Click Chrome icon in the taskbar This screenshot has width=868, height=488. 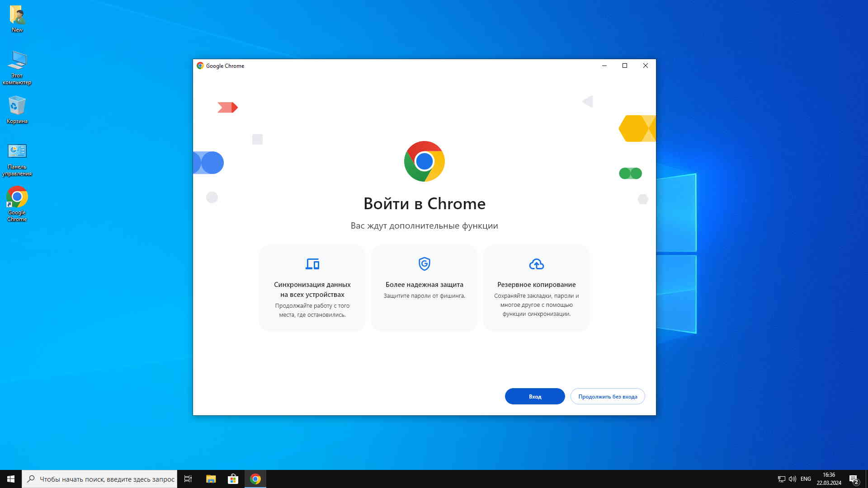point(255,479)
